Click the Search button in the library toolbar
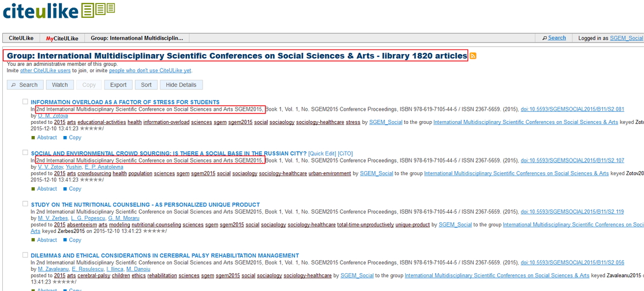 25,85
